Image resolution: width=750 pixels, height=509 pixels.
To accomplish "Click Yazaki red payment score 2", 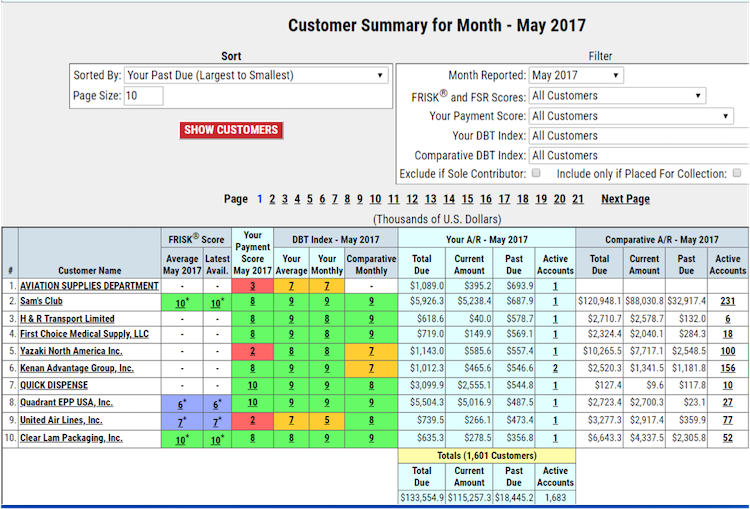I will point(253,352).
